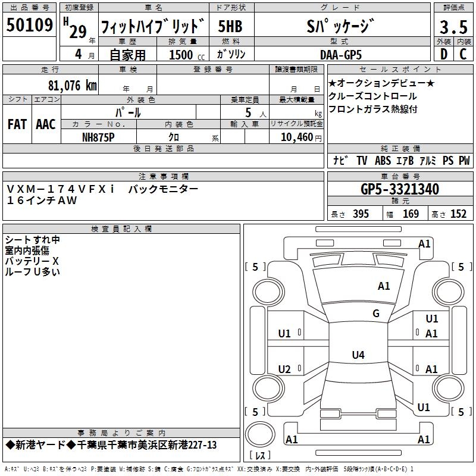Click the PS equipment entry
The height and width of the screenshot is (476, 476).
click(x=448, y=160)
